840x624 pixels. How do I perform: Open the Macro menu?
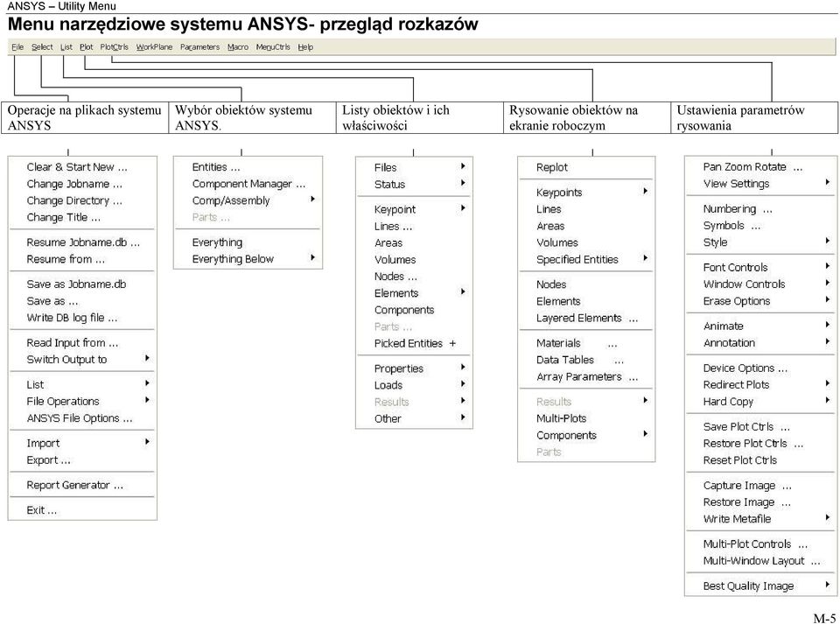coord(238,47)
